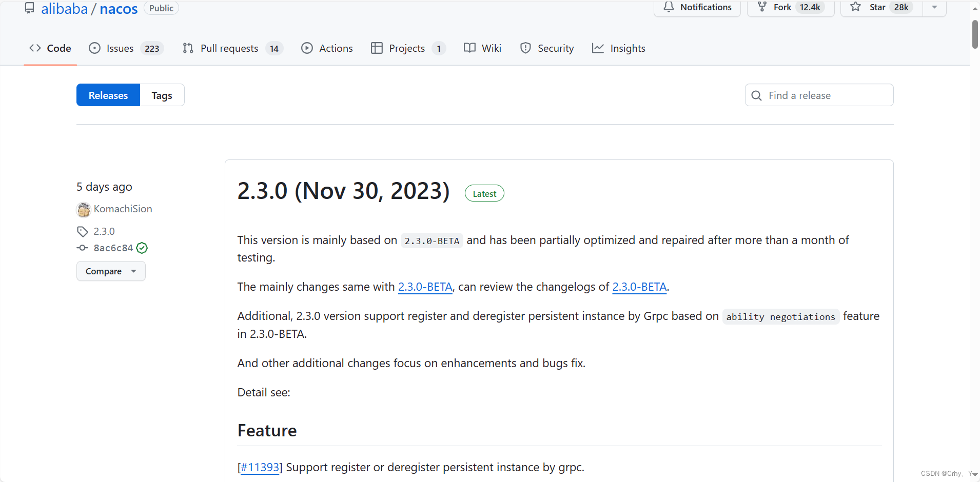Click the Pull requests count 14 badge

[274, 49]
